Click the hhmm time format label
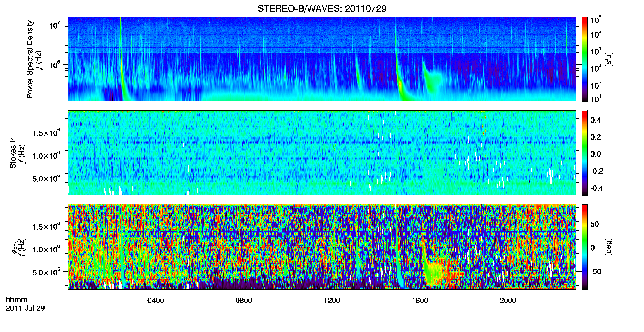644x332 pixels. (x=17, y=300)
